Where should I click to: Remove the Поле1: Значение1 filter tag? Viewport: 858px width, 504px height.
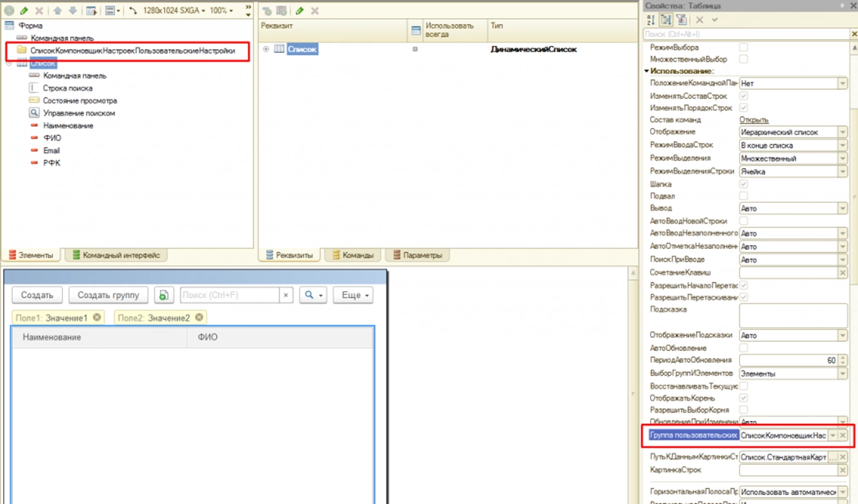coord(97,318)
